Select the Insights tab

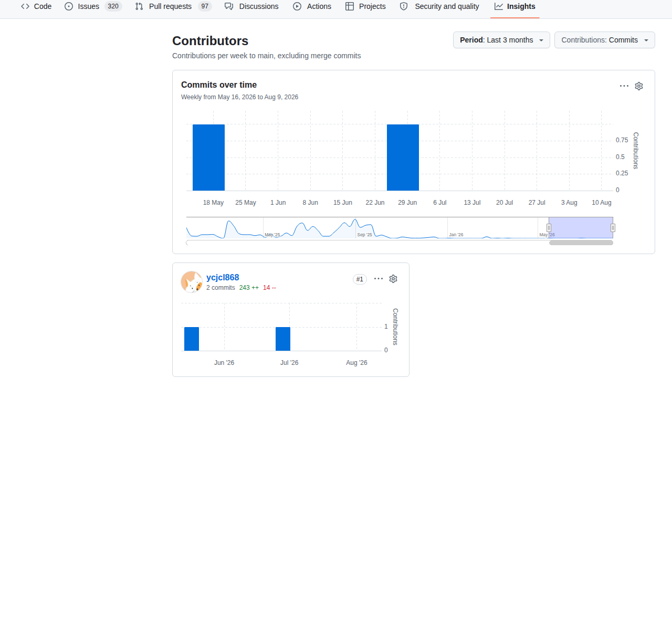pyautogui.click(x=514, y=6)
